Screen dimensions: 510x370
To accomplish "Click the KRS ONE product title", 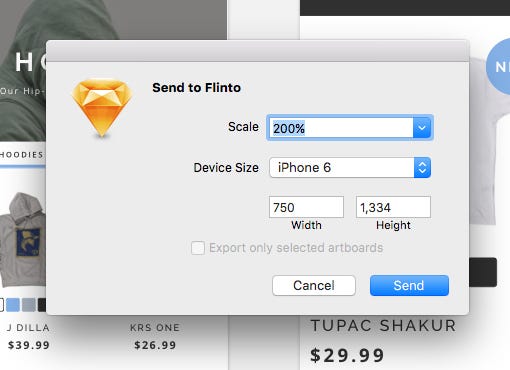I will tap(155, 327).
